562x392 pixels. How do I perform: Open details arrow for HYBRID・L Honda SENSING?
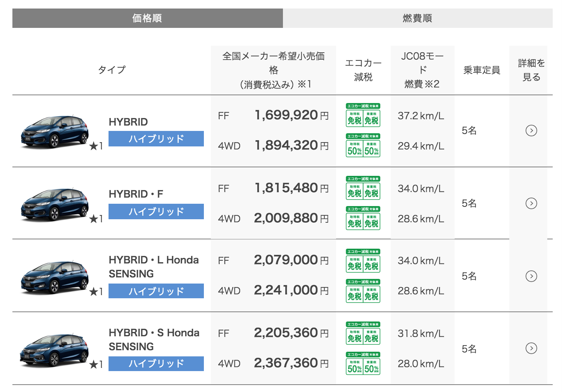[x=531, y=276]
